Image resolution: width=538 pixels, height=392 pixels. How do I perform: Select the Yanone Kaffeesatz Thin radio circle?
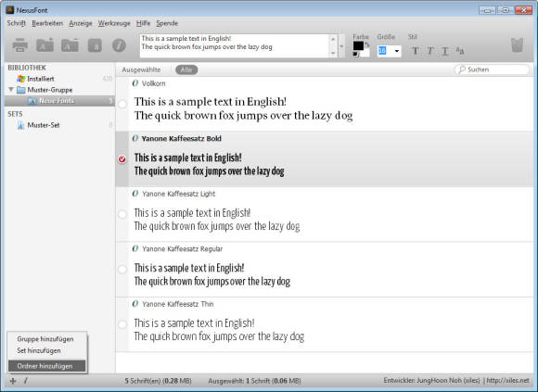tap(122, 324)
